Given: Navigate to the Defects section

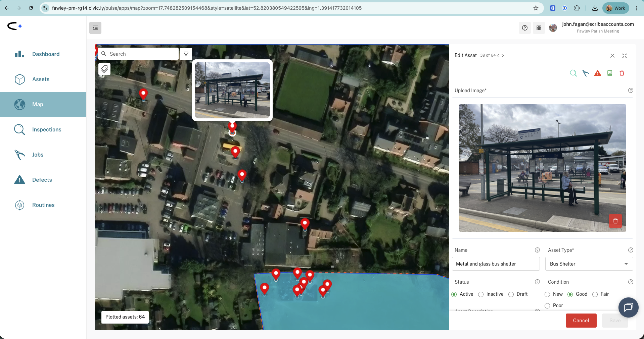Looking at the screenshot, I should [x=42, y=180].
